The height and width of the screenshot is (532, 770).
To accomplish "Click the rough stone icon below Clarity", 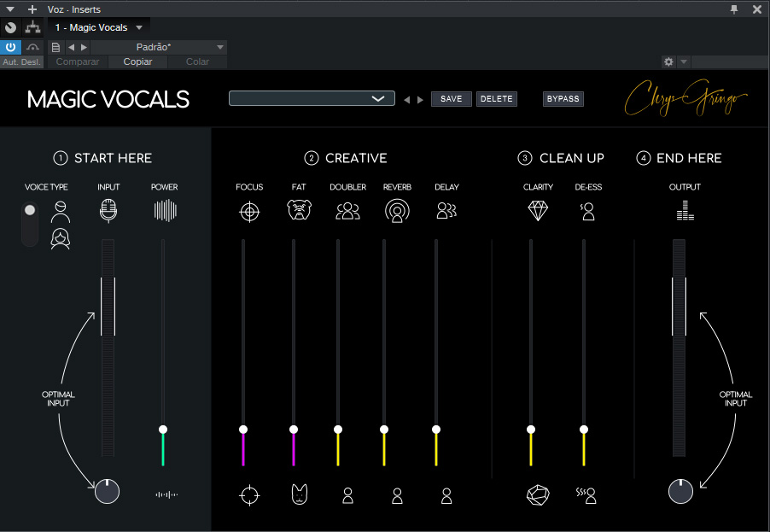I will [x=538, y=495].
